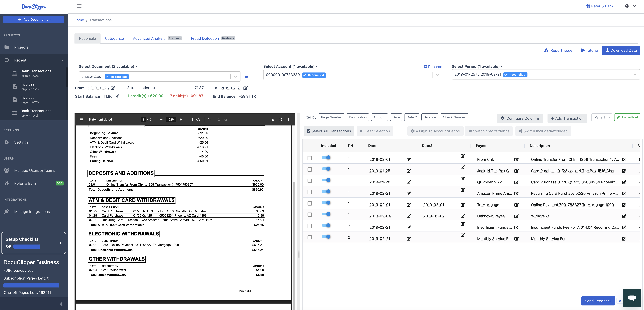Filter transactions by Check Number
This screenshot has width=644, height=310.
(454, 117)
